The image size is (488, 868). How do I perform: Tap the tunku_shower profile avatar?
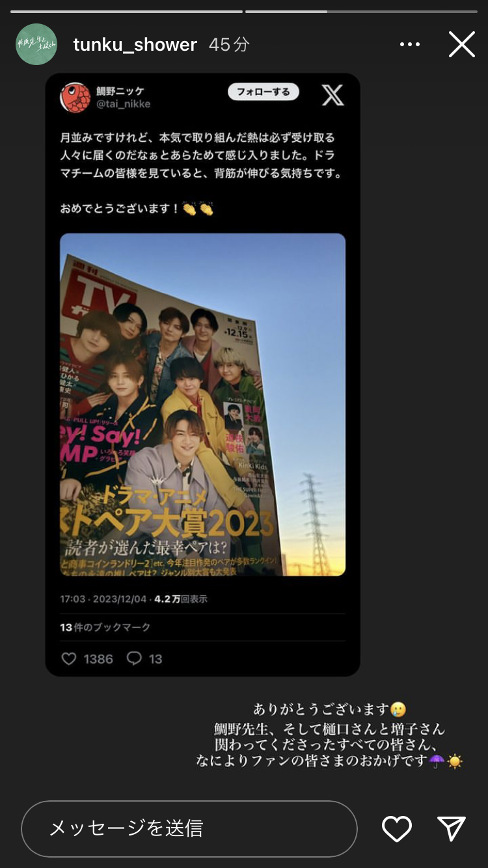tap(36, 44)
